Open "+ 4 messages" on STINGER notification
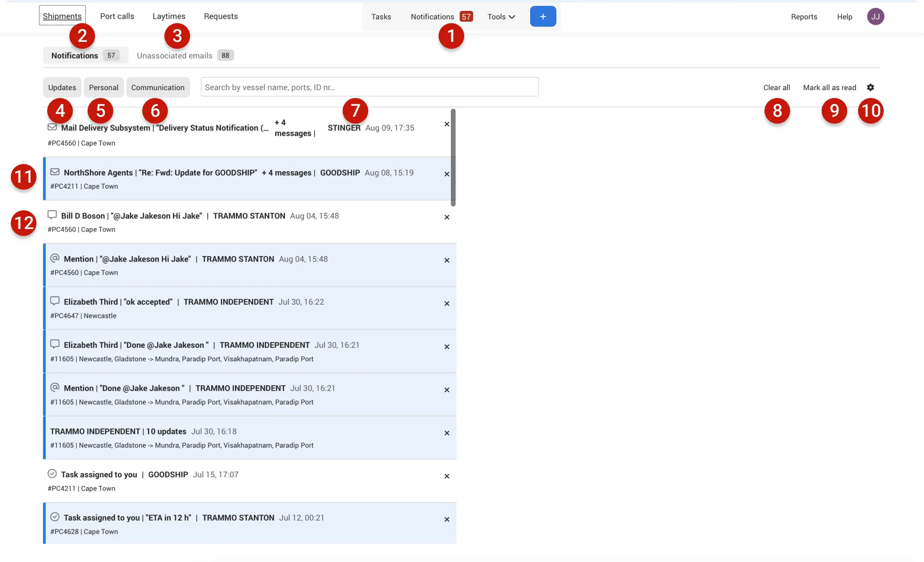Viewport: 924px width, 562px height. 294,128
